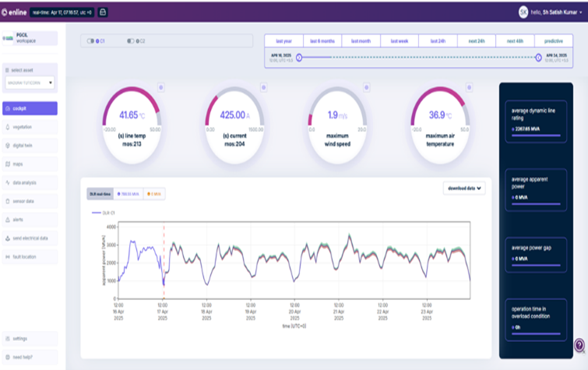Click the archive icon beside the real-time clock
The image size is (588, 370).
104,12
